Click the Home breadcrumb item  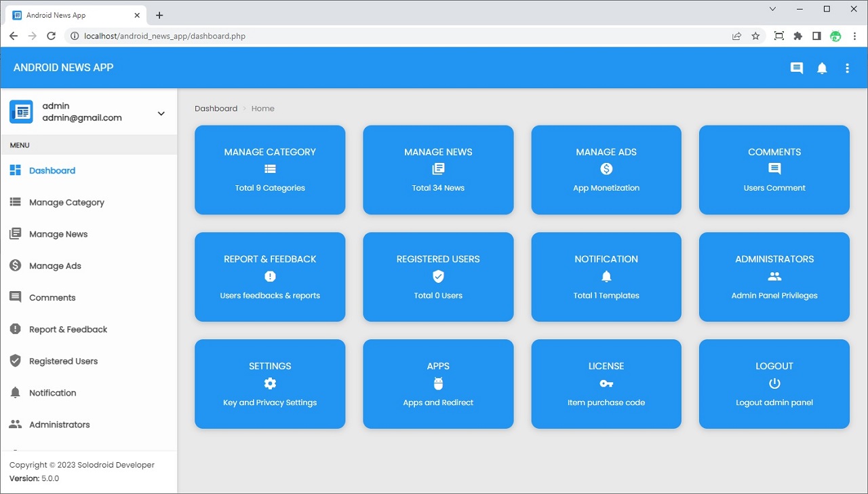[263, 109]
